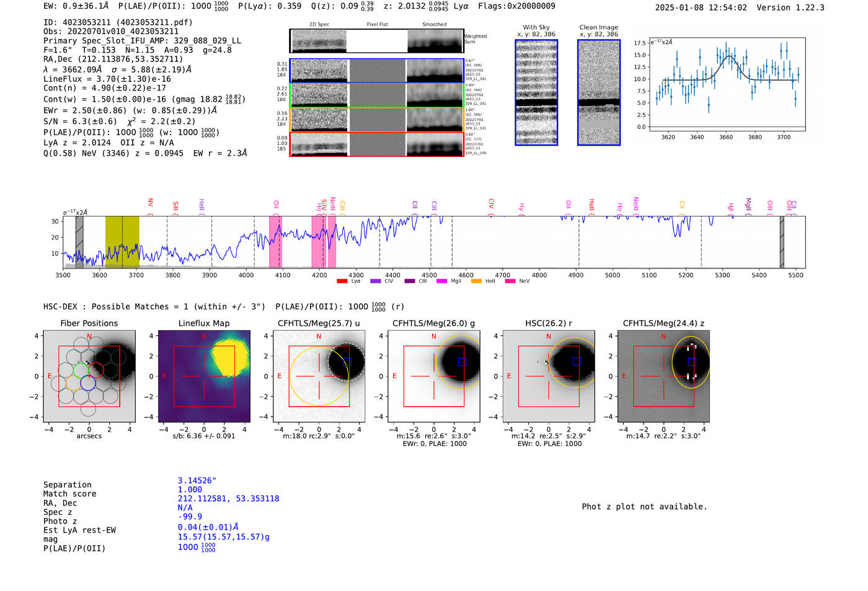Open the CFHTLS/Meg(25.7) u image
The image size is (868, 591).
tap(319, 376)
